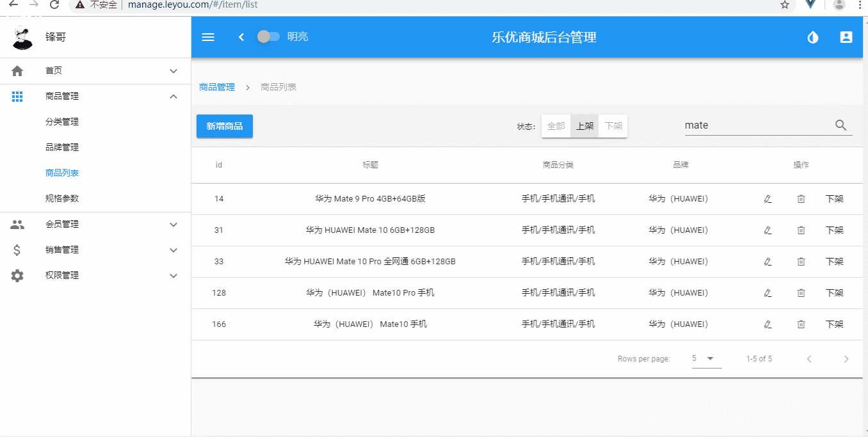Delete item 166 Mate10 手机
Image resolution: width=868 pixels, height=437 pixels.
click(801, 324)
